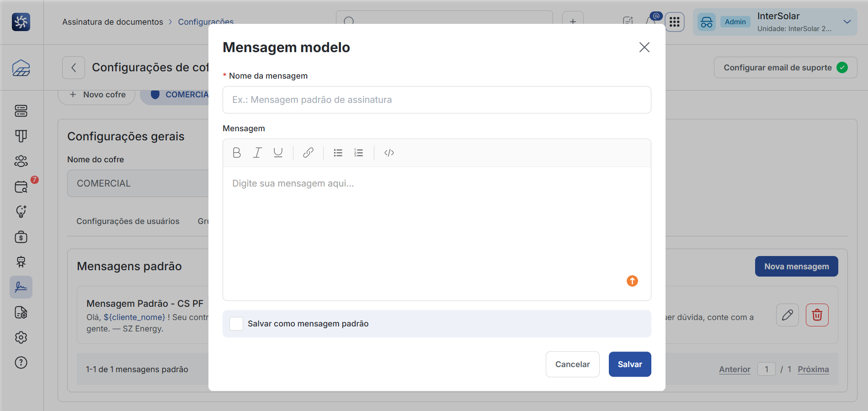The image size is (868, 411).
Task: Open the signature icon in the sidebar
Action: [21, 287]
